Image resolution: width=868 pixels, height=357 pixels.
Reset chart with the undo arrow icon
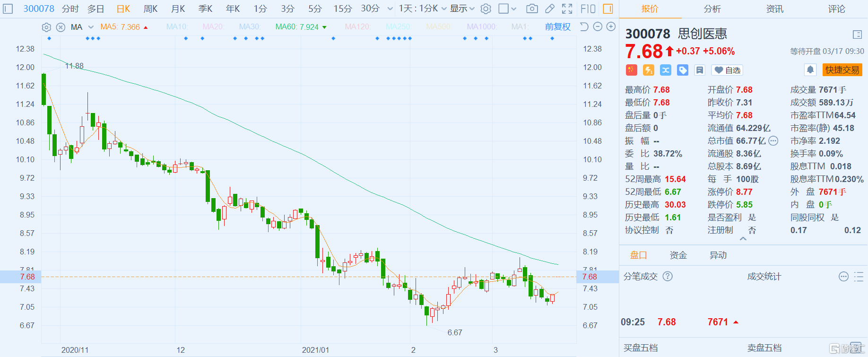tap(584, 27)
